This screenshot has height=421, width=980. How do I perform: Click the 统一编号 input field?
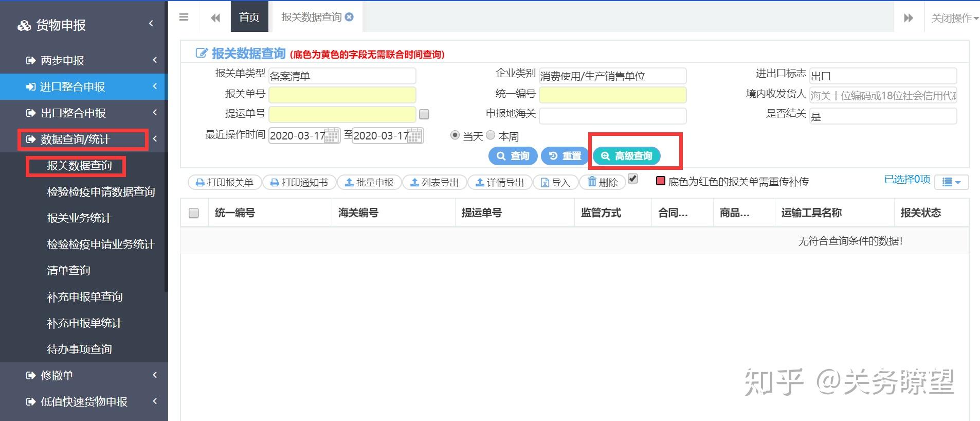(613, 95)
